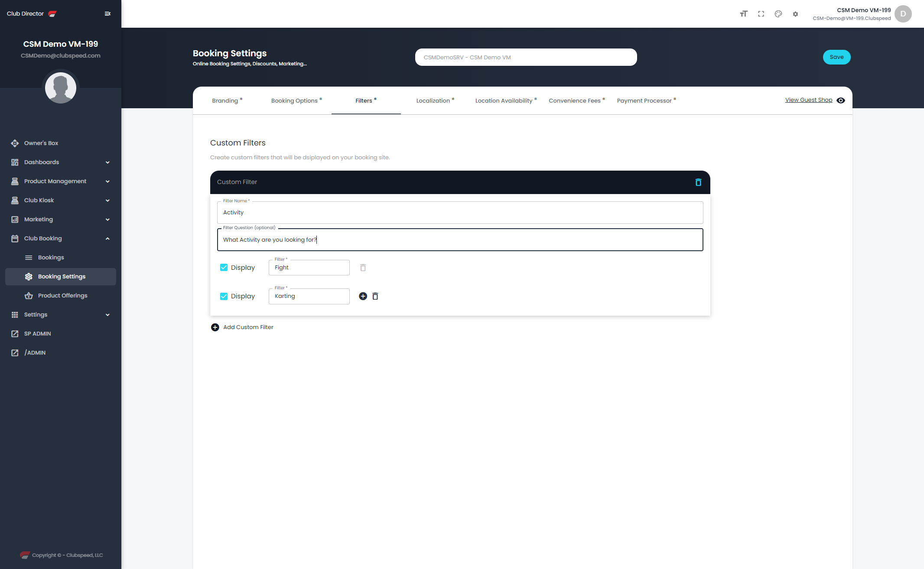Viewport: 924px width, 569px height.
Task: Collapse the sidebar menu icon
Action: pyautogui.click(x=107, y=14)
